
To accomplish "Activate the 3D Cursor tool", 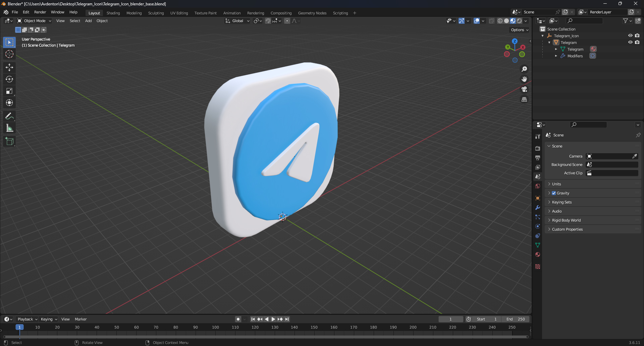I will tap(9, 54).
